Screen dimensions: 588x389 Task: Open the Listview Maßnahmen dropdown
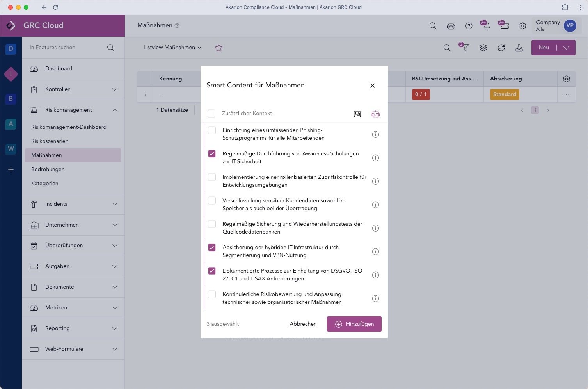coord(172,48)
